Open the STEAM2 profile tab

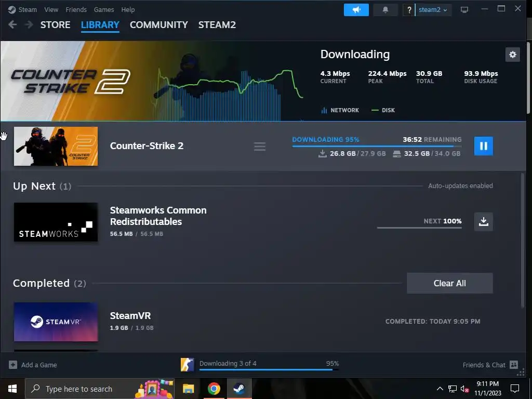(x=217, y=25)
